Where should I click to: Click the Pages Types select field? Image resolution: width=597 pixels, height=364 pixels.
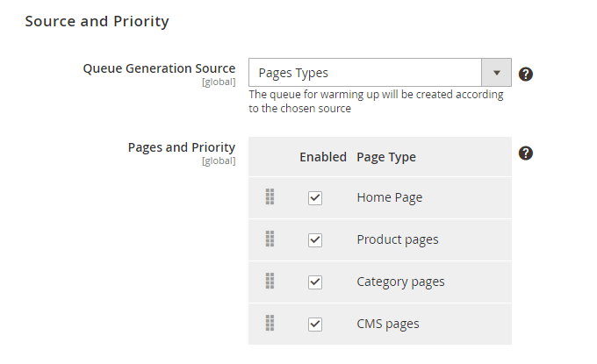click(365, 73)
